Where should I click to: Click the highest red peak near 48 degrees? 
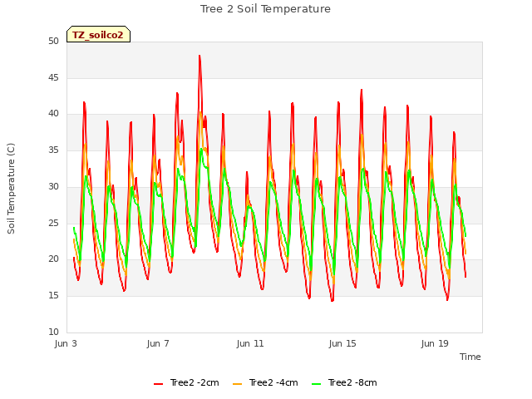click(x=199, y=57)
